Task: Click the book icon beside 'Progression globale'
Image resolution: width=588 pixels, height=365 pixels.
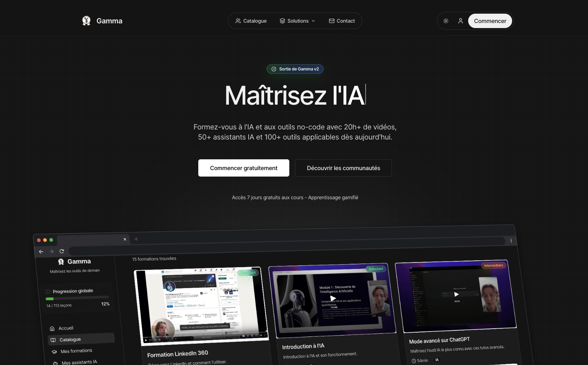Action: pos(48,292)
